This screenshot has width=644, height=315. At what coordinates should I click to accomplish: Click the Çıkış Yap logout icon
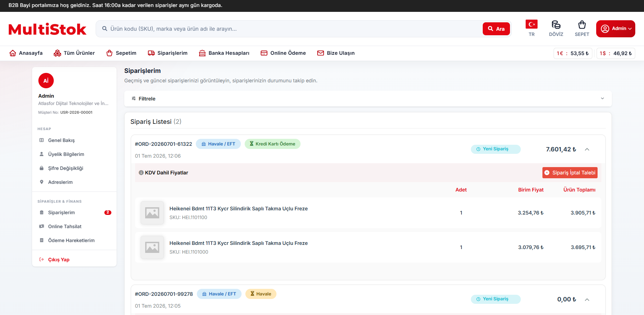[42, 260]
